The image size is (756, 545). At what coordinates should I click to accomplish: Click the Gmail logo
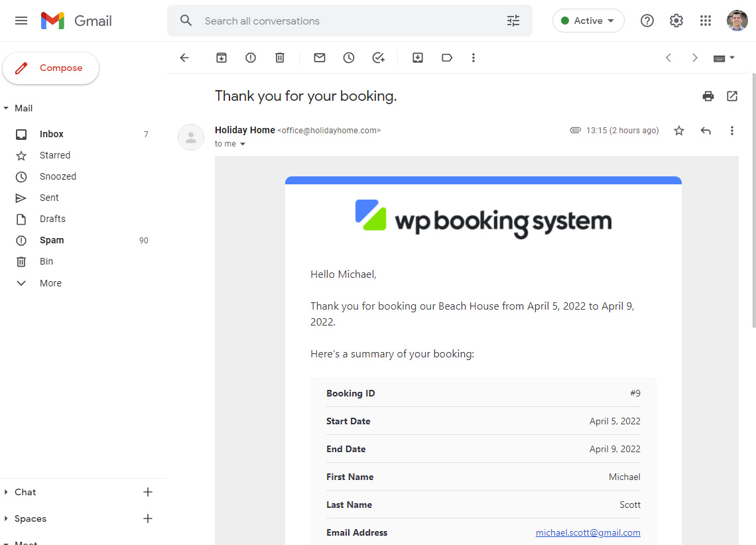[x=77, y=21]
